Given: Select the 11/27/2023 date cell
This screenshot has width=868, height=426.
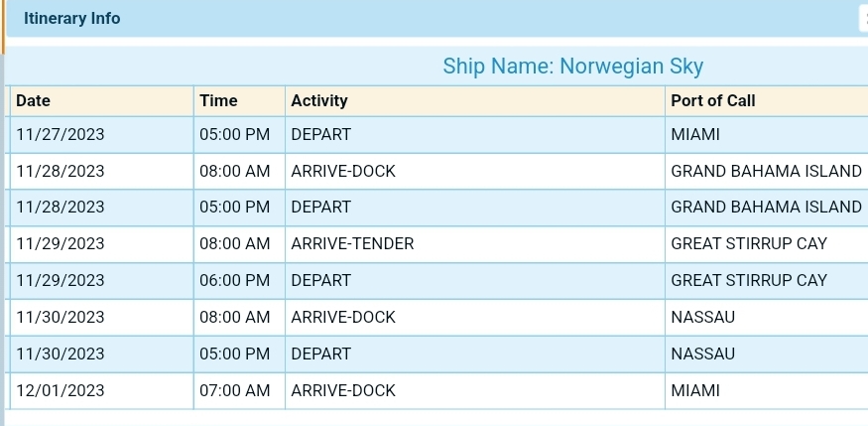Looking at the screenshot, I should (61, 134).
